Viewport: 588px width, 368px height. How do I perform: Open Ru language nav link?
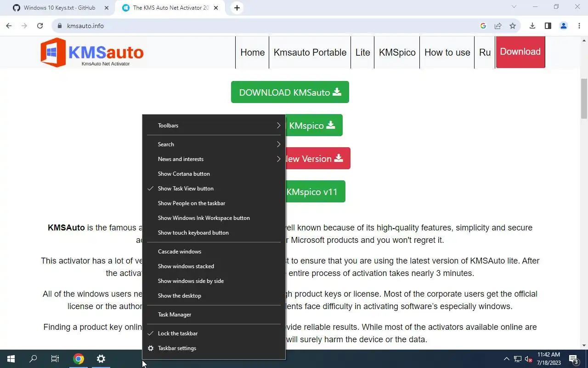pos(485,52)
